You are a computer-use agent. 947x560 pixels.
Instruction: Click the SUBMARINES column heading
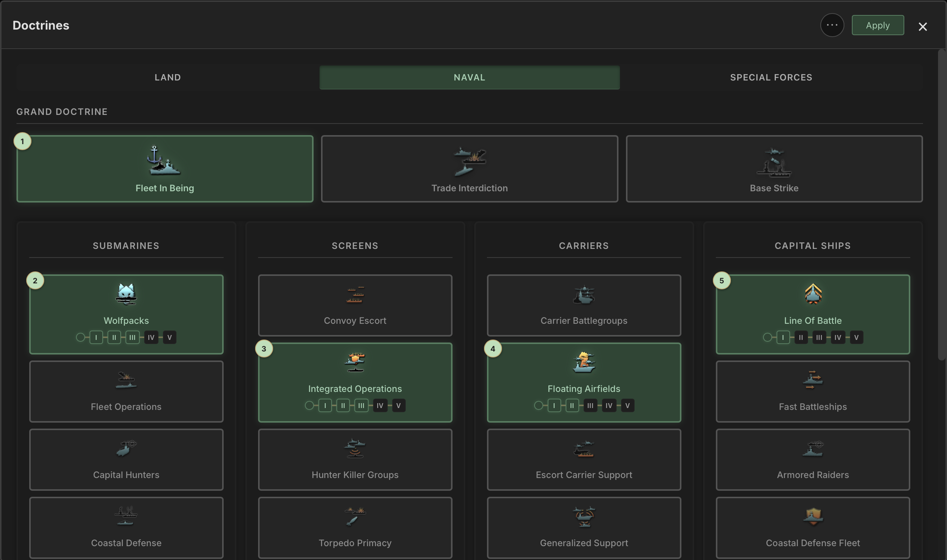point(126,246)
